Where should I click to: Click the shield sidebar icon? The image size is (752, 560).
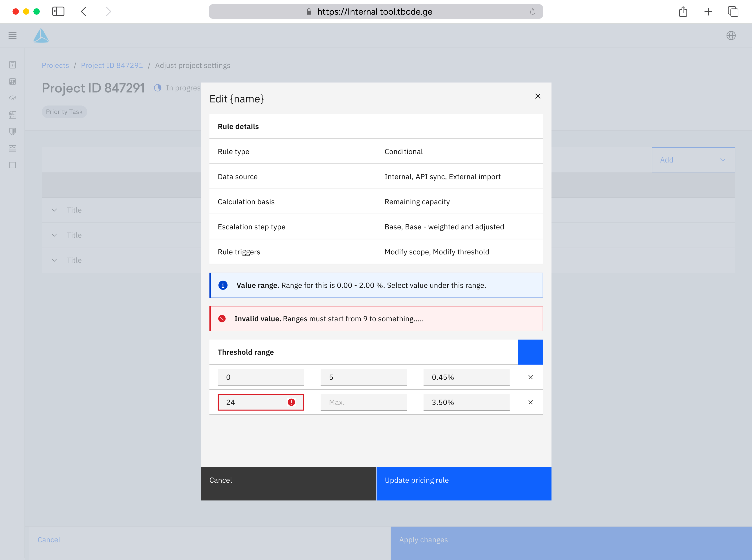pos(12,132)
